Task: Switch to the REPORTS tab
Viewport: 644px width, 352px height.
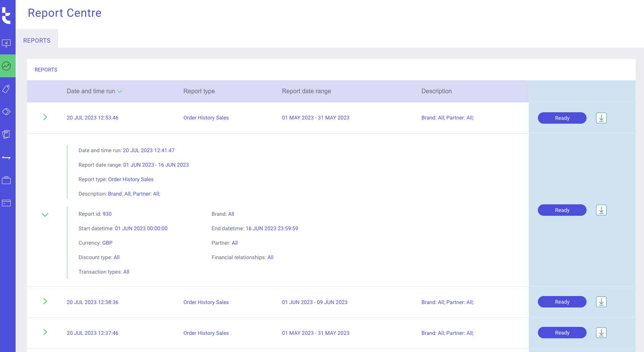Action: point(37,40)
